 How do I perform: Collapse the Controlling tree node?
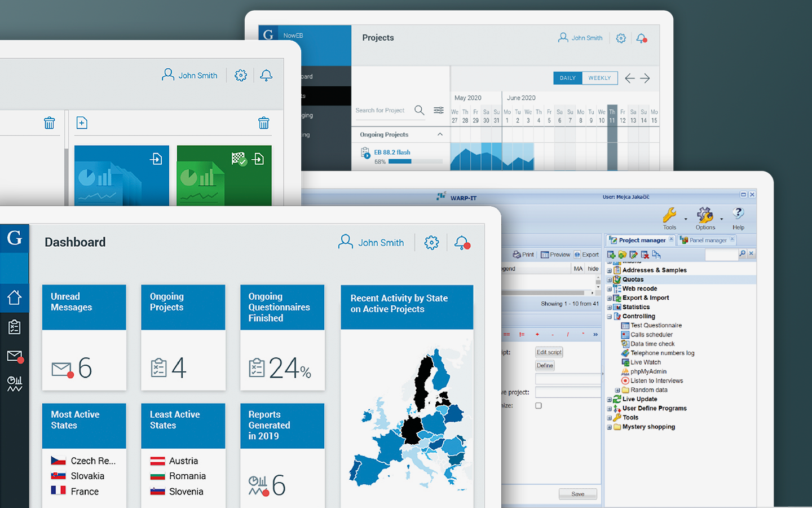[x=609, y=317]
